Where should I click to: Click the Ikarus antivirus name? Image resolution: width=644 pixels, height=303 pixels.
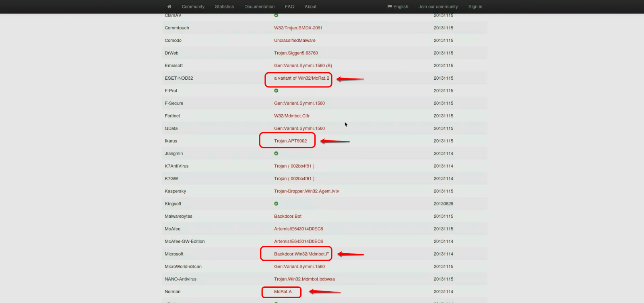point(171,141)
